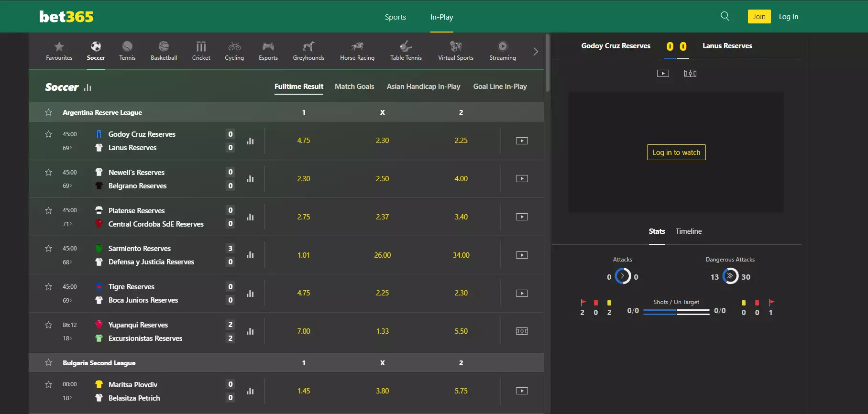Click the main list vertical scrollbar
The height and width of the screenshot is (414, 868).
[548, 62]
